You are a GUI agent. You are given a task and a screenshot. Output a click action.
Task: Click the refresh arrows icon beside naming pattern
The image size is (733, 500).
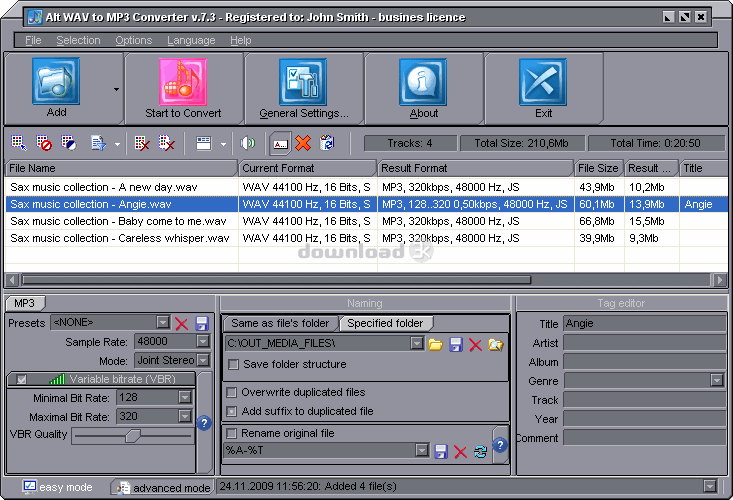481,451
